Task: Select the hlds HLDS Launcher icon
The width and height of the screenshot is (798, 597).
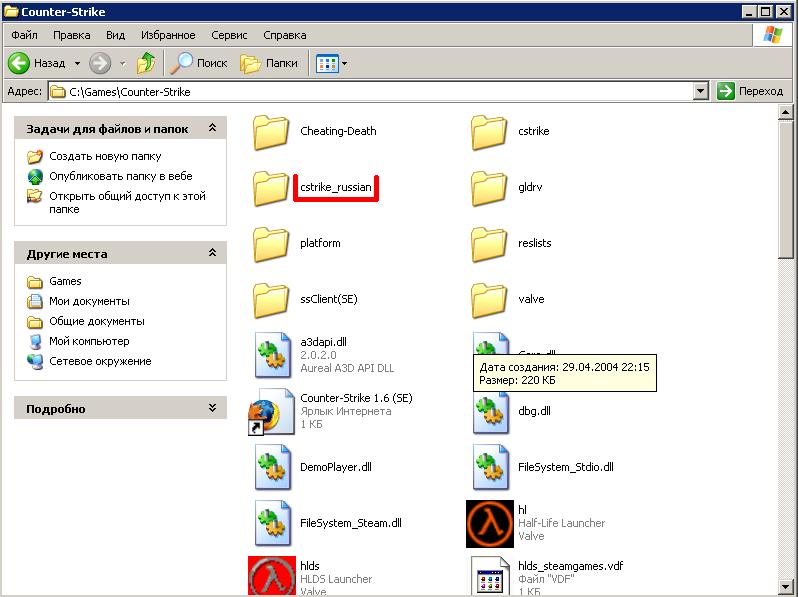Action: tap(271, 575)
